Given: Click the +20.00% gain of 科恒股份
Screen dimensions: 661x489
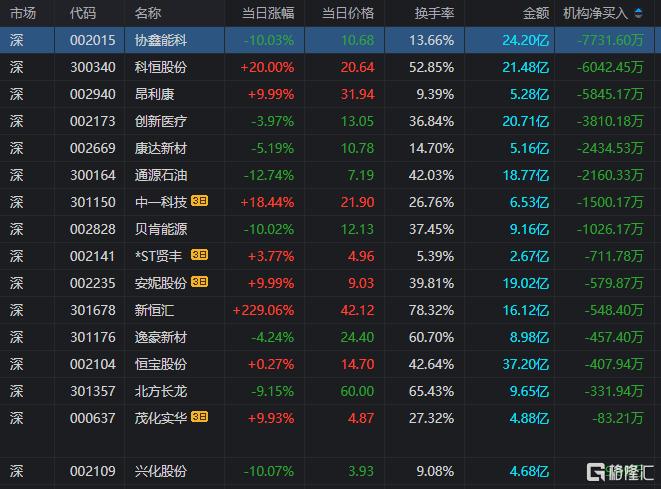Looking at the screenshot, I should click(267, 67).
